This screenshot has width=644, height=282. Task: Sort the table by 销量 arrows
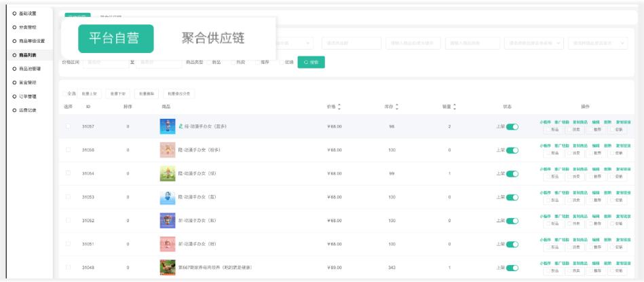[454, 107]
